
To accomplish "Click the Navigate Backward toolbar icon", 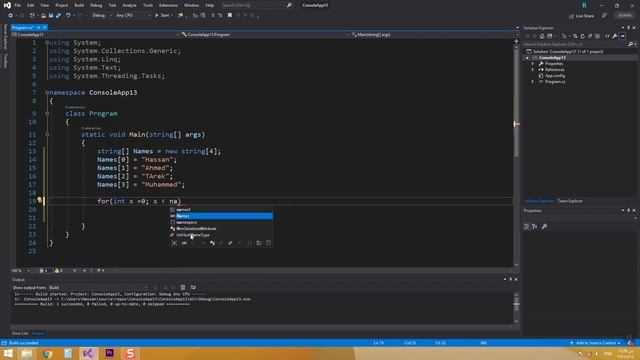I will pyautogui.click(x=11, y=16).
